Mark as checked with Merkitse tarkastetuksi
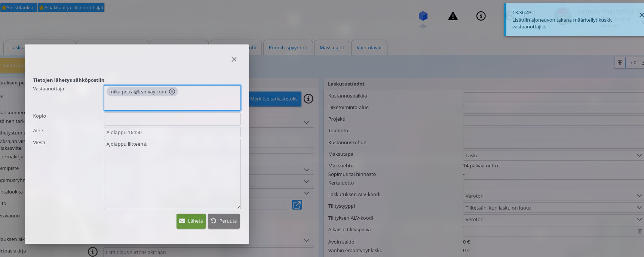 point(275,99)
